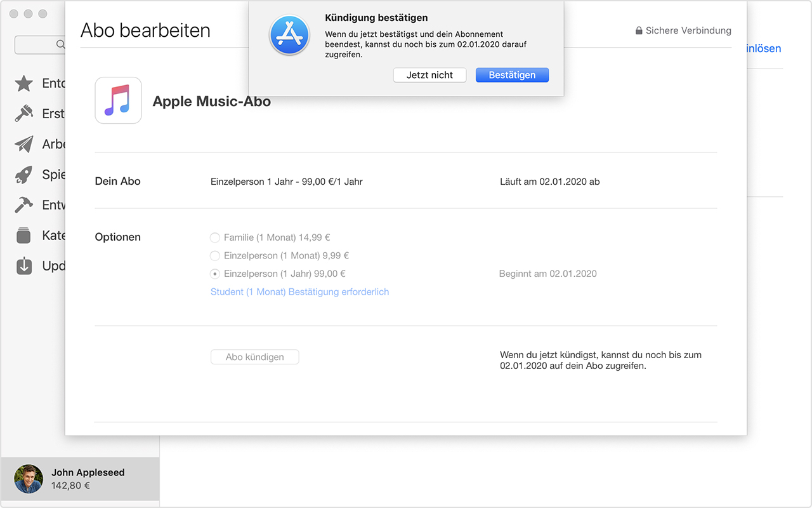Click the Sichere Verbindung lock icon
The height and width of the screenshot is (508, 812).
pyautogui.click(x=639, y=30)
